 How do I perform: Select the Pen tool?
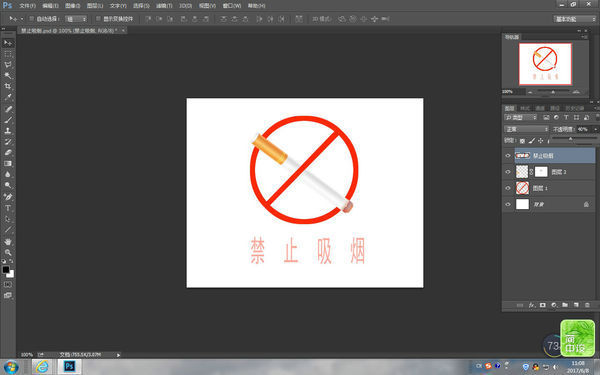coord(8,197)
